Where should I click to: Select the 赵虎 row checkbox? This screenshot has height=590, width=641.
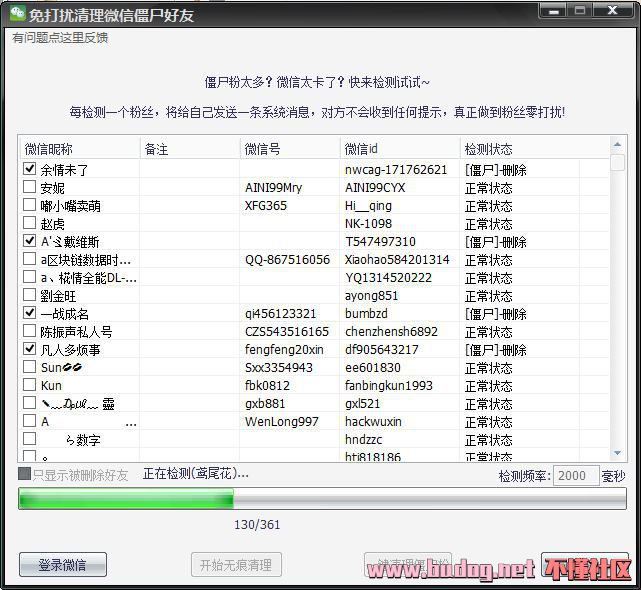(x=29, y=222)
